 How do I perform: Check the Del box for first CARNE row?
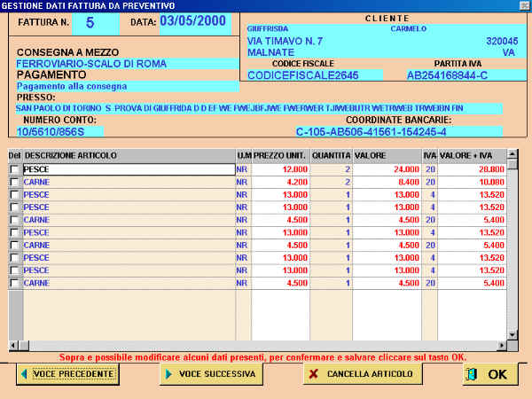click(13, 182)
